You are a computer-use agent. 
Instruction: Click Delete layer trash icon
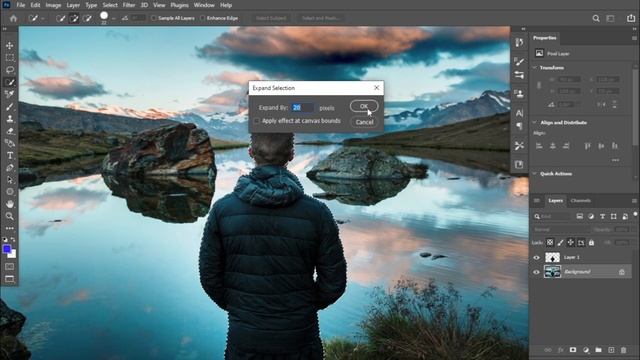(x=623, y=350)
